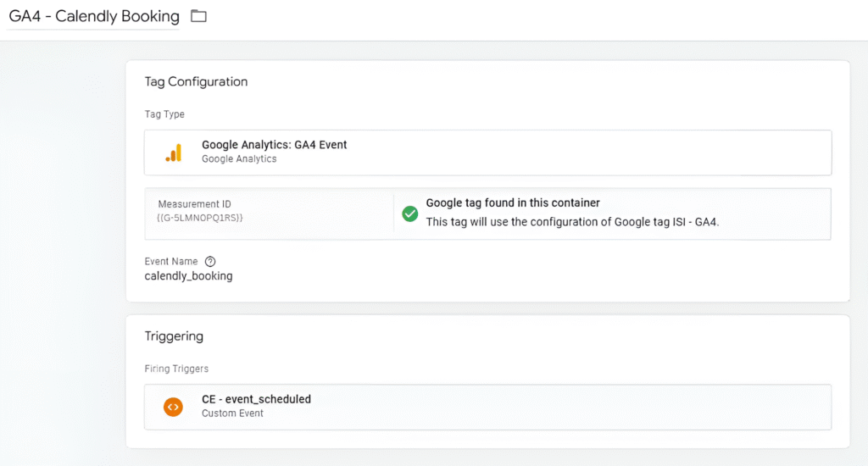Viewport: 868px width, 466px height.
Task: Click the Tag Type label
Action: coord(164,114)
